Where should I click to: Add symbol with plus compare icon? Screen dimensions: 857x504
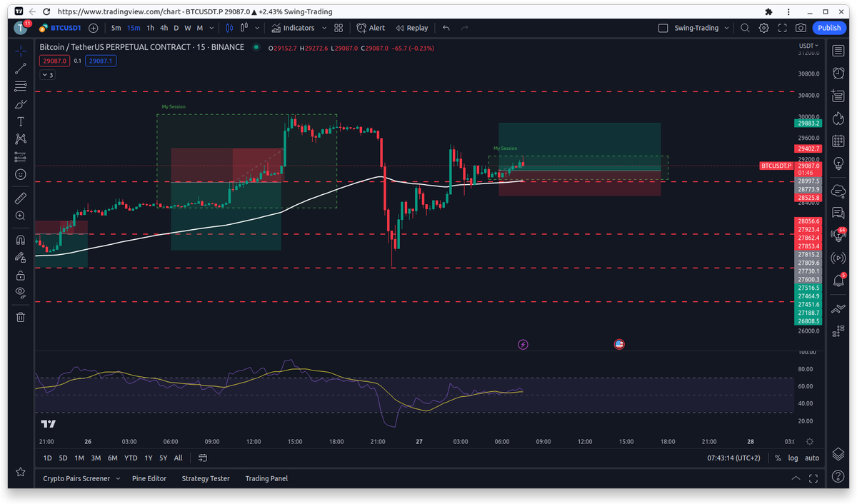94,28
